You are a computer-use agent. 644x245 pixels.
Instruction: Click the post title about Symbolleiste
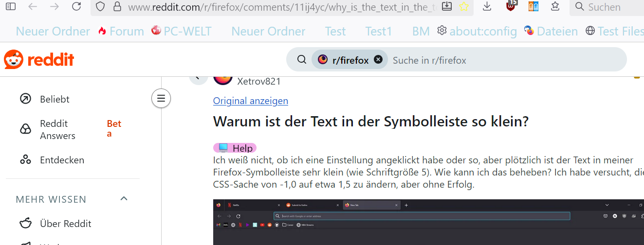coord(371,122)
